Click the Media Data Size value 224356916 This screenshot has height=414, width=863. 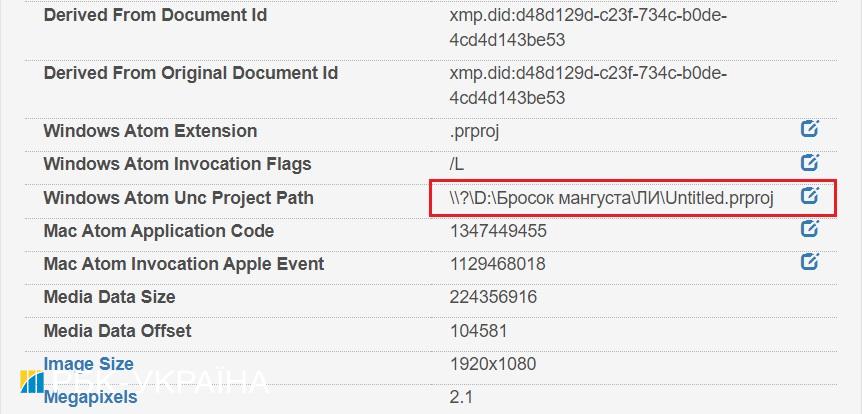pos(494,297)
